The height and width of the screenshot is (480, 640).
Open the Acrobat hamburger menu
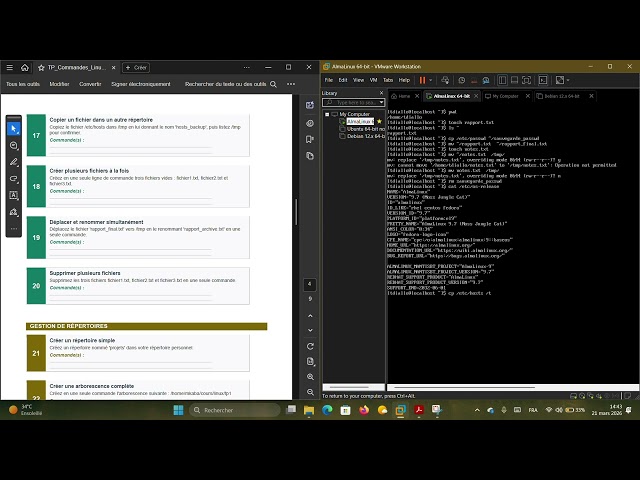click(9, 67)
